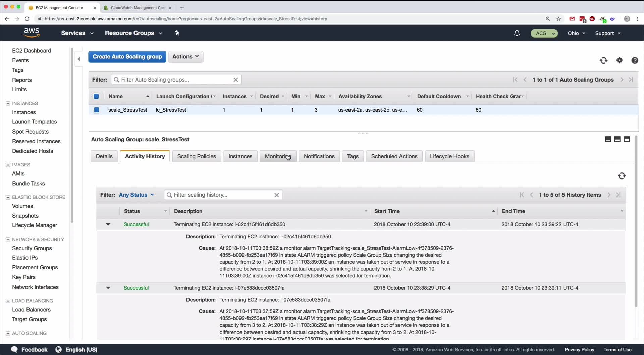Switch to the Scaling Policies tab

(197, 156)
